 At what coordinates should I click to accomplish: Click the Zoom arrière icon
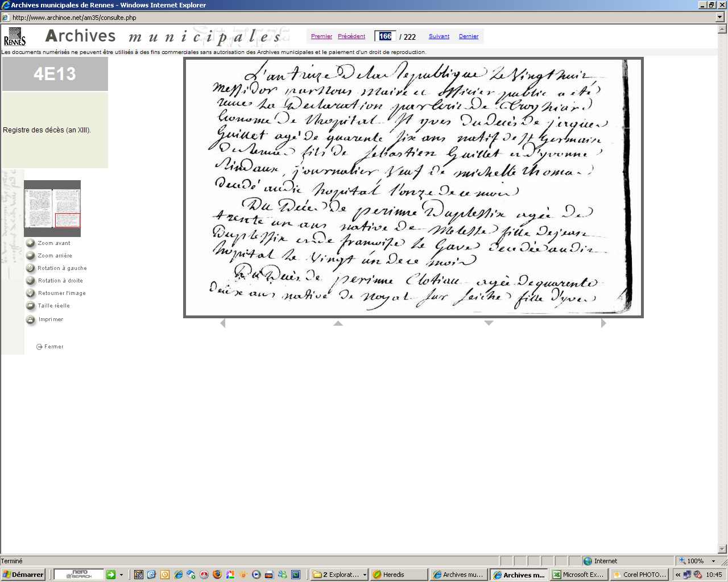tap(31, 256)
